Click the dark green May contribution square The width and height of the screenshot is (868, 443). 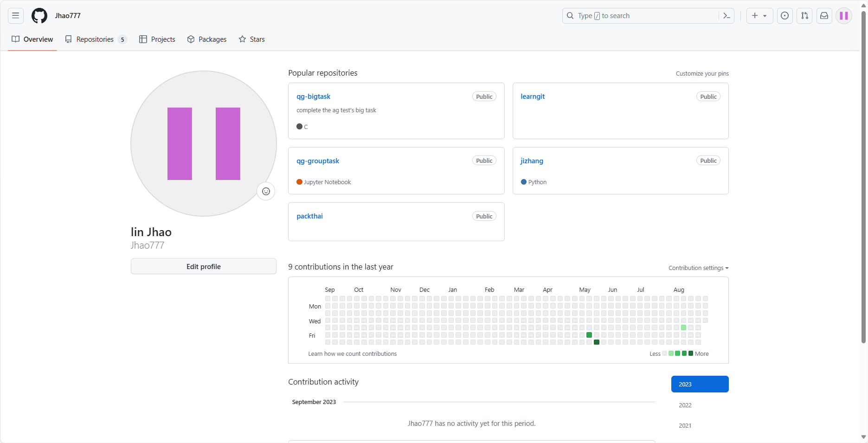(597, 342)
